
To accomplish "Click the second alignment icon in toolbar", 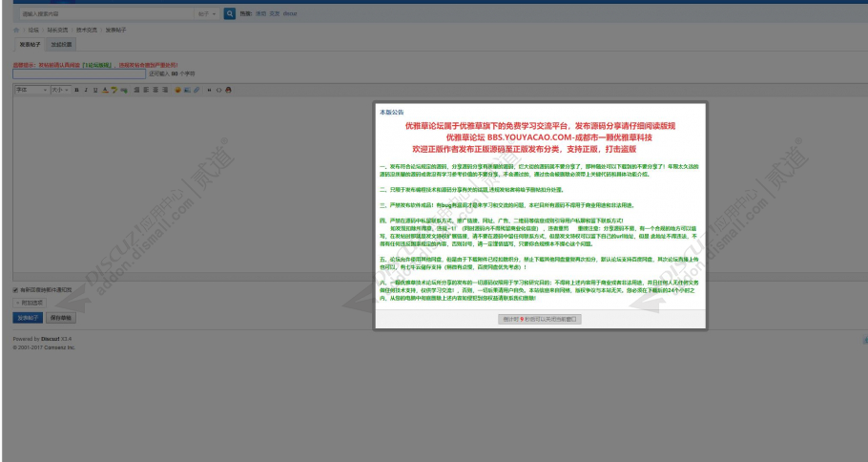I will (146, 90).
